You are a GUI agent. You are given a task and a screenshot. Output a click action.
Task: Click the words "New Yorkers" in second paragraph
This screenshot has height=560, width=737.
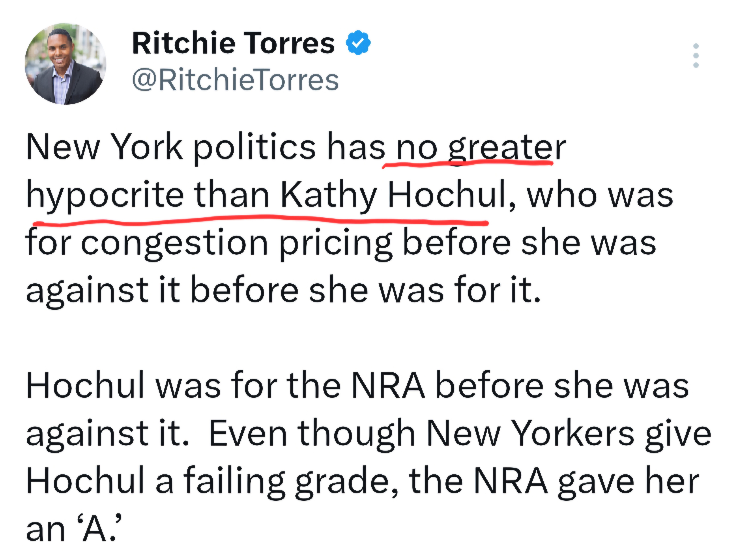(x=530, y=434)
